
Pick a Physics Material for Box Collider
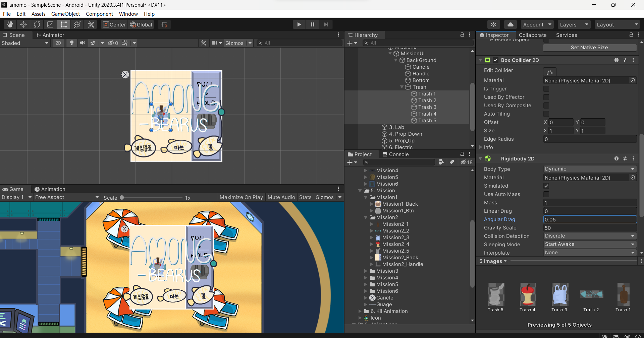(633, 80)
